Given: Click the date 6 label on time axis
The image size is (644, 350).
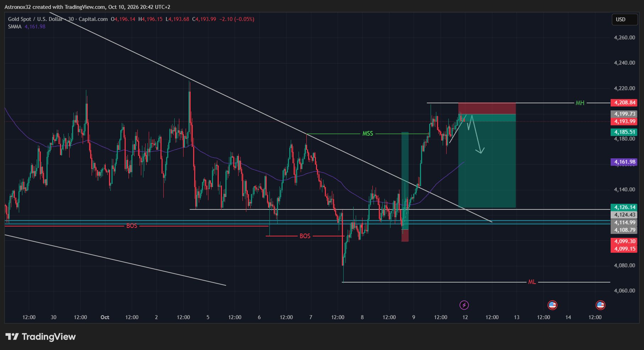Looking at the screenshot, I should pos(259,317).
